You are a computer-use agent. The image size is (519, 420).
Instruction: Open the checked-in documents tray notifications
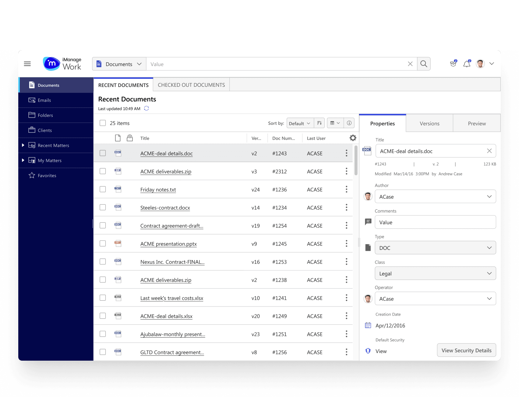[x=453, y=64]
